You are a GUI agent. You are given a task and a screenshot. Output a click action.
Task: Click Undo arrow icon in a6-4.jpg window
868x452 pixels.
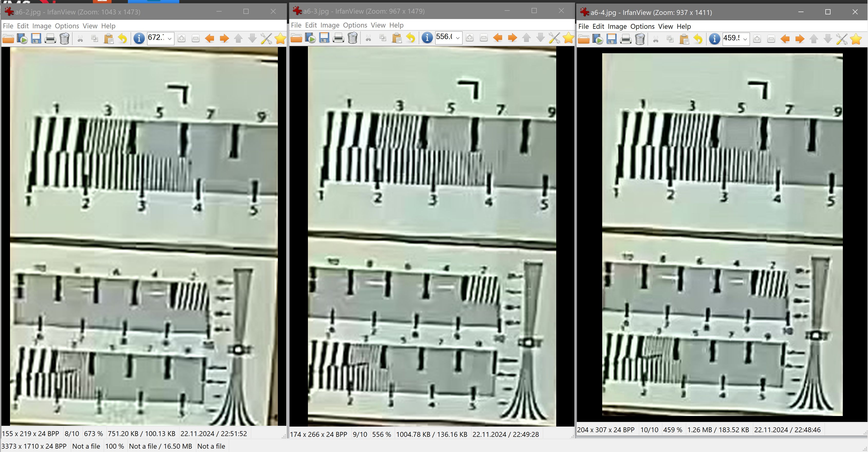coord(698,39)
